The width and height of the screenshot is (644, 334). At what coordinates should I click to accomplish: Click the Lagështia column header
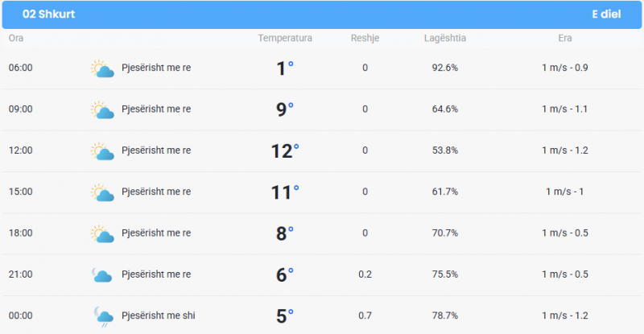pos(445,38)
